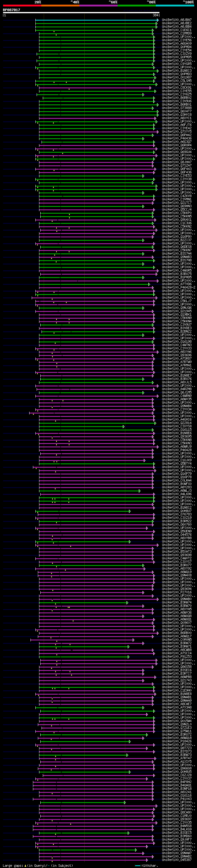Click hit label UniRef100_P18426

[x=177, y=741]
